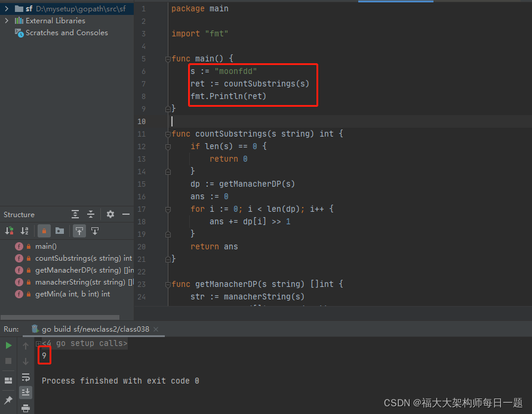Image resolution: width=532 pixels, height=414 pixels.
Task: Click output value 9 in console
Action: tap(44, 356)
